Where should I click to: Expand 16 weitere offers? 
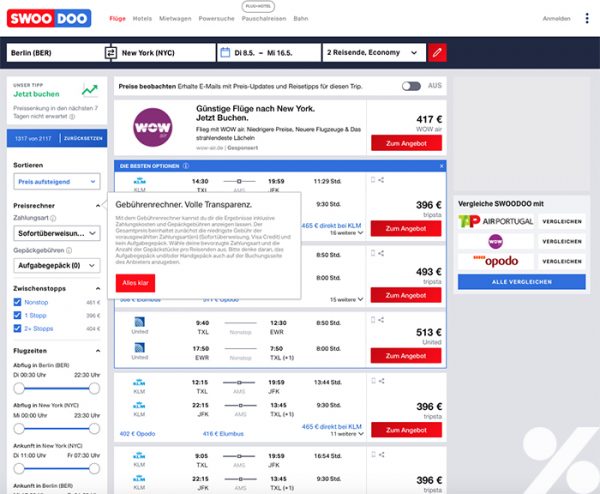[x=347, y=233]
